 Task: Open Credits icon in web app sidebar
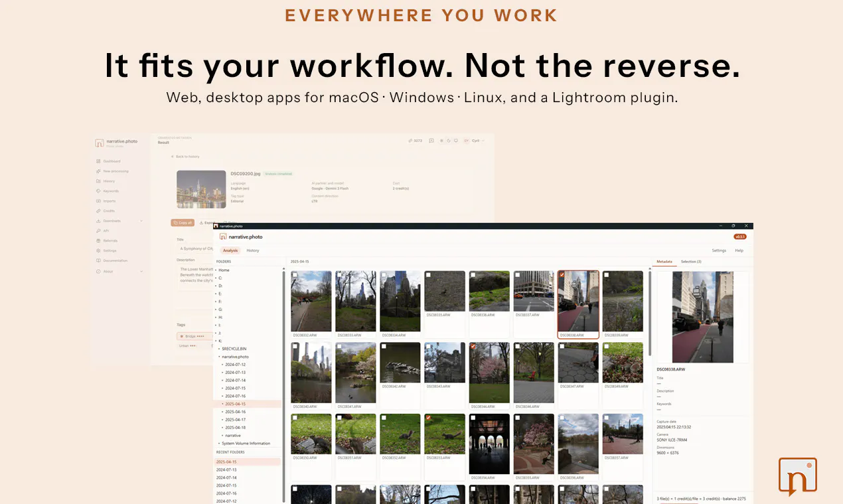coord(98,211)
